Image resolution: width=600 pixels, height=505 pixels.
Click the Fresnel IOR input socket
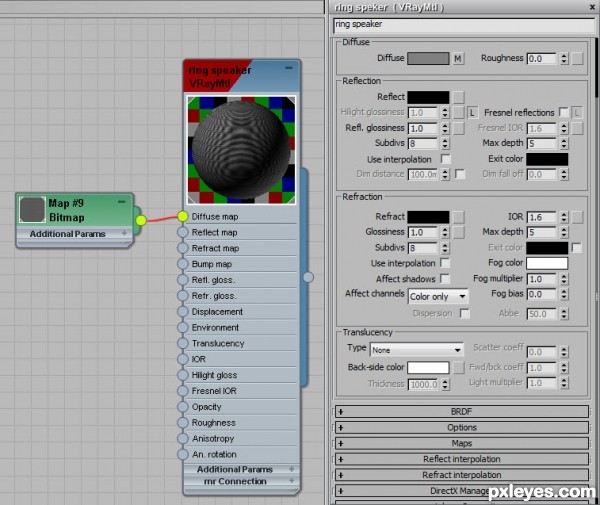[183, 391]
